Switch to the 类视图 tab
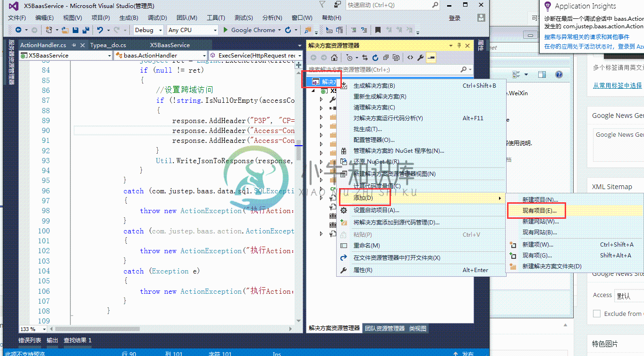644x356 pixels. click(x=417, y=328)
